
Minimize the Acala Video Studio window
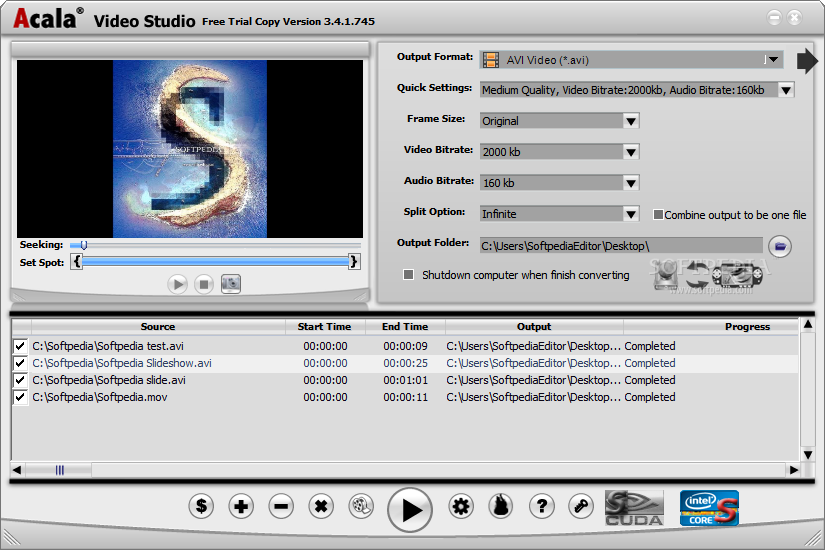click(774, 18)
